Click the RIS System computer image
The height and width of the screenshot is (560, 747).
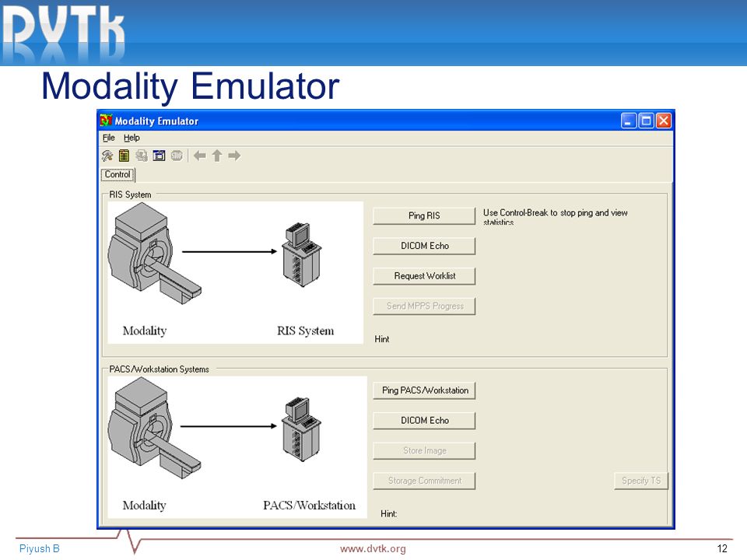[302, 255]
